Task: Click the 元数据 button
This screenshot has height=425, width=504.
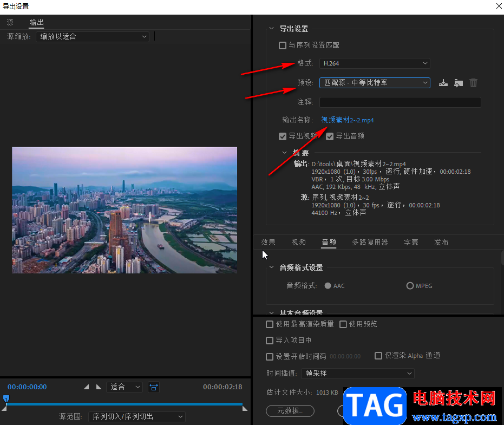Action: point(290,410)
